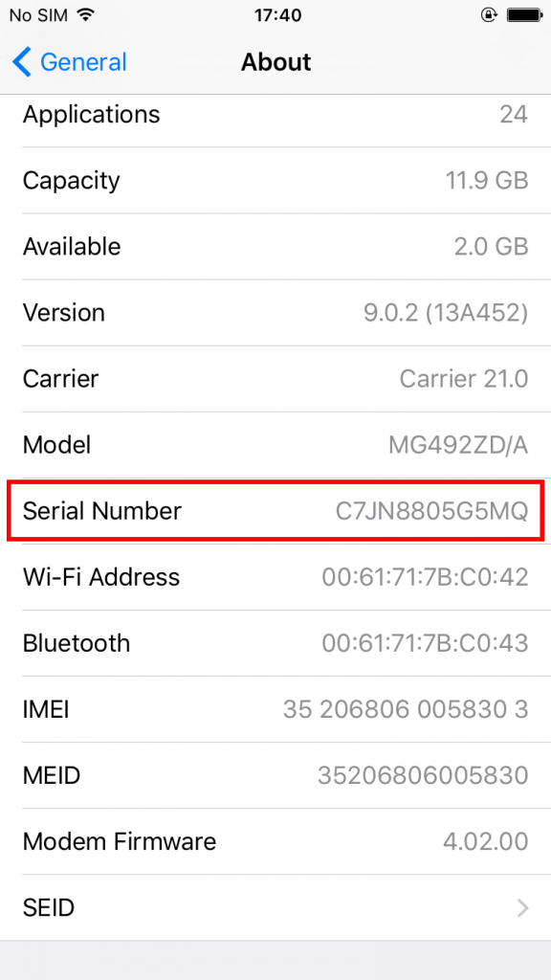Open the SEID disclosure chevron
551x980 pixels.
point(522,907)
